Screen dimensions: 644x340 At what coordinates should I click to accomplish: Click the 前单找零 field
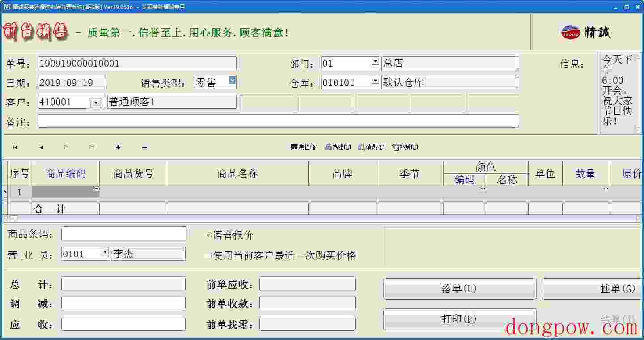click(x=307, y=323)
